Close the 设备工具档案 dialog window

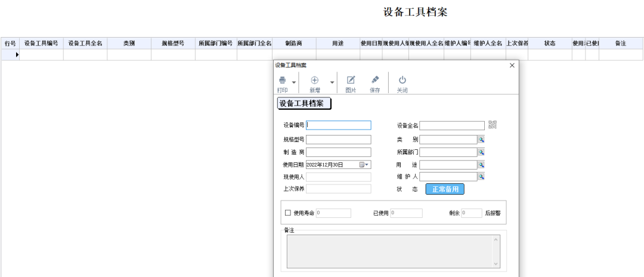512,65
